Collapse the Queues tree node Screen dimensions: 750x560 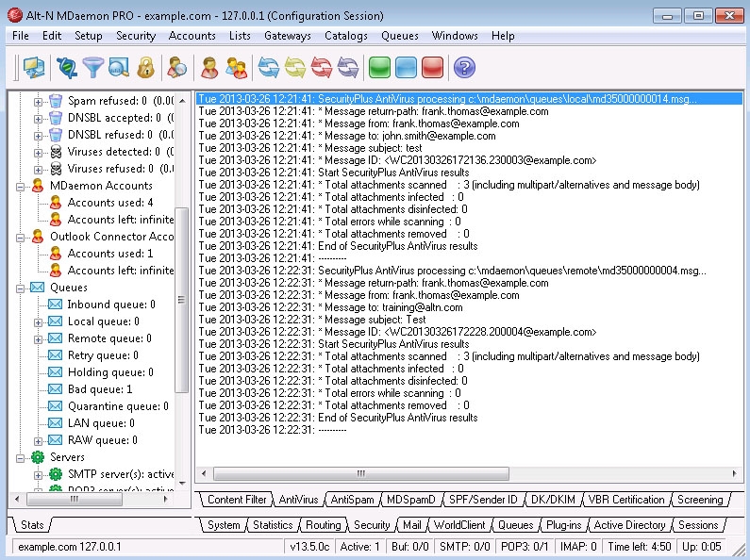pos(20,288)
